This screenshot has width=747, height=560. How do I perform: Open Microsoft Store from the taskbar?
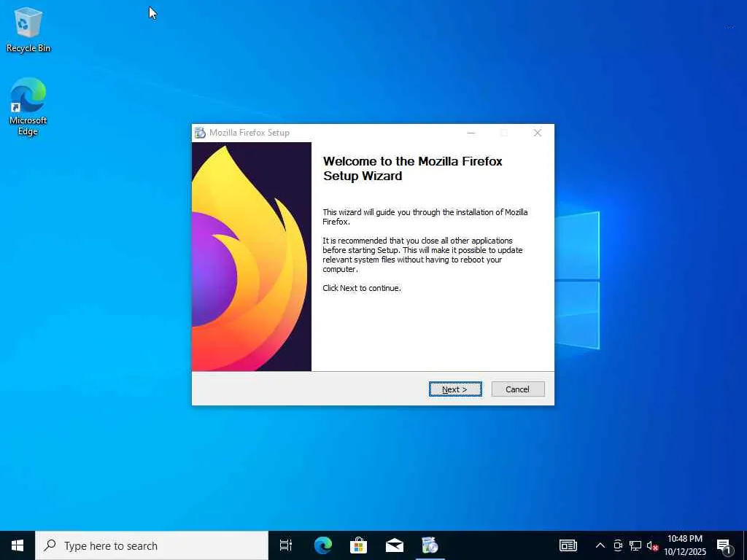point(358,545)
